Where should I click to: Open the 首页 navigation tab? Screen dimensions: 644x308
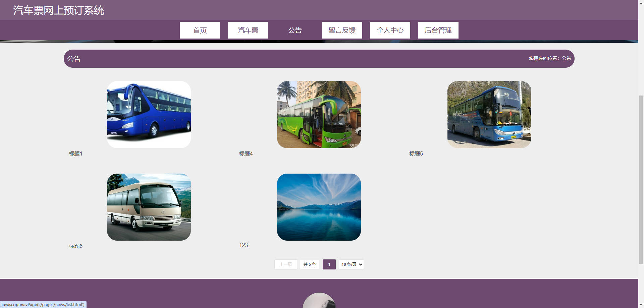tap(200, 30)
